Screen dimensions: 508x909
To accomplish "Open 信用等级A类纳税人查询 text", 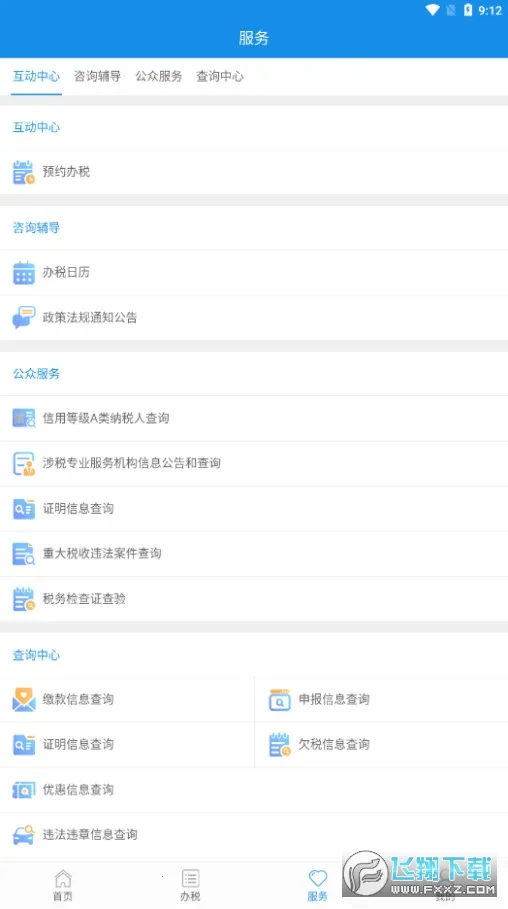I will click(106, 418).
